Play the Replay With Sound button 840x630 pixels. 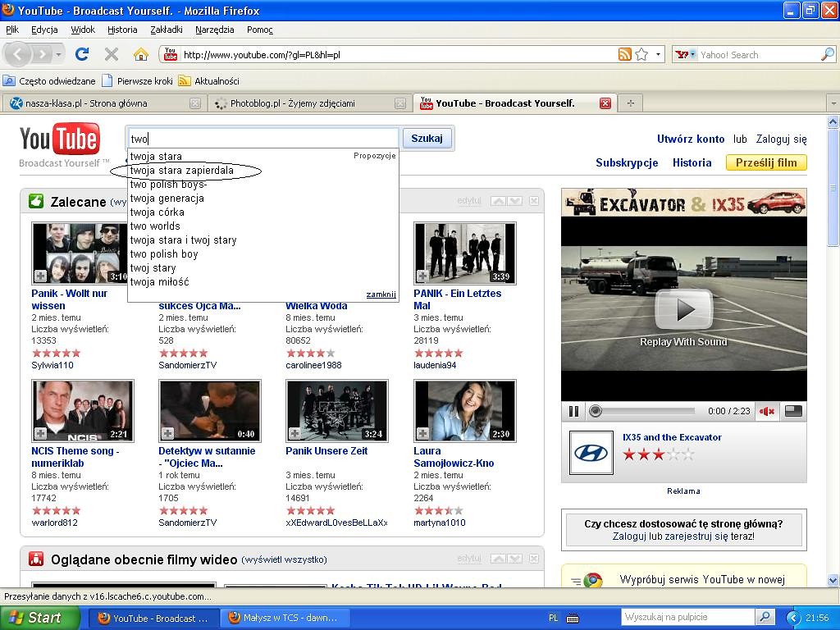(x=684, y=309)
